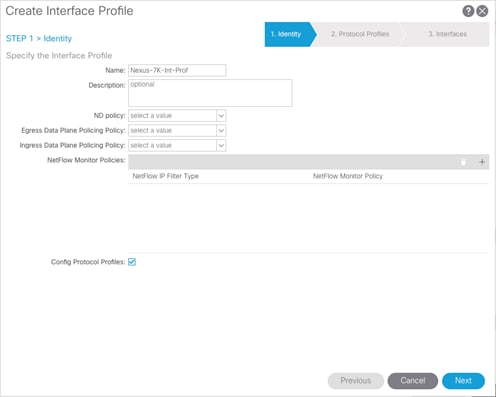Delete NetFlow policy using trash icon
This screenshot has height=397, width=496.
click(x=463, y=162)
